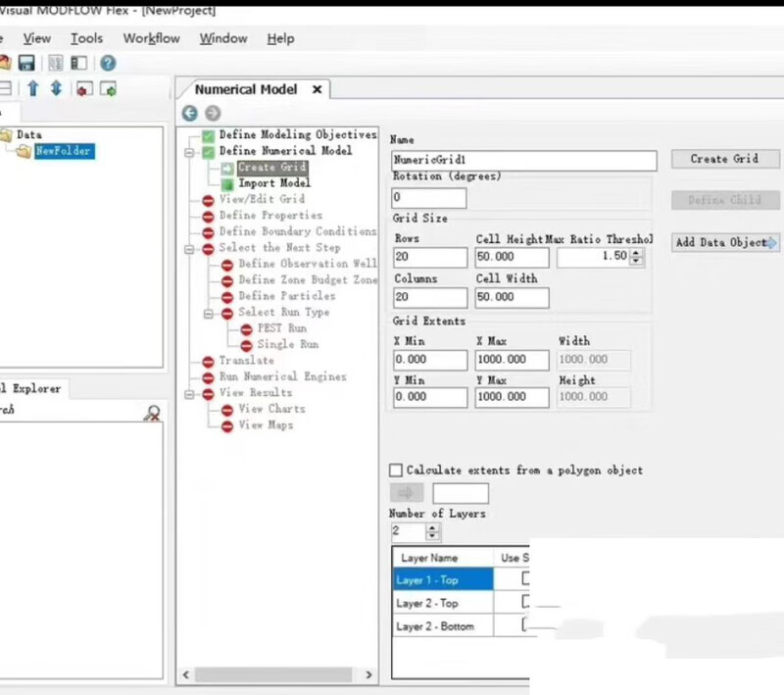Open the Tools menu
The image size is (784, 695).
86,38
